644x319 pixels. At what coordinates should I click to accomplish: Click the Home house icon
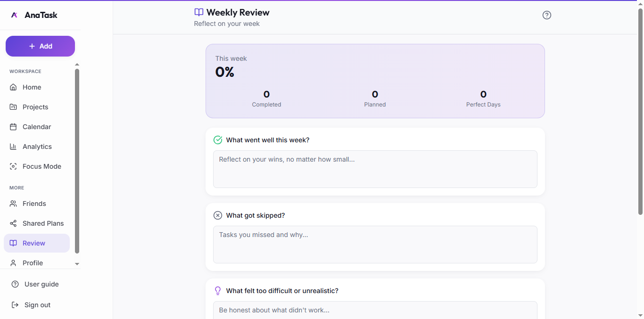(13, 87)
